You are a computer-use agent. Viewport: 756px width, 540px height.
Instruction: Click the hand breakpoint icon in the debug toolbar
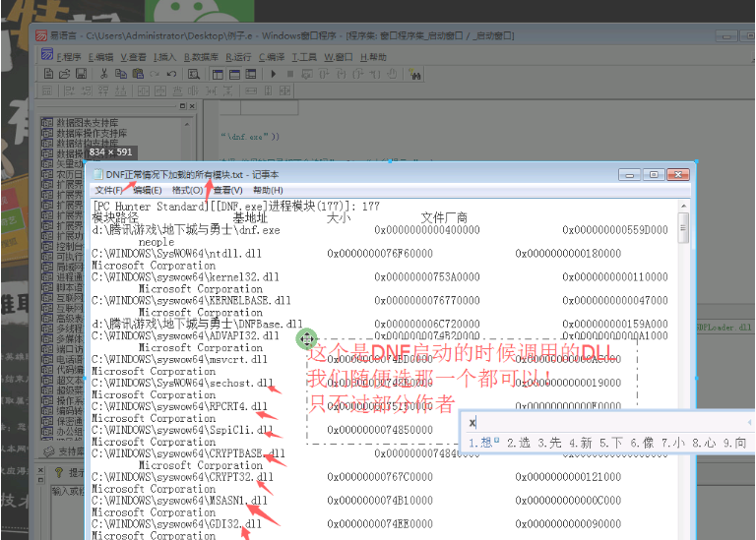(x=392, y=74)
